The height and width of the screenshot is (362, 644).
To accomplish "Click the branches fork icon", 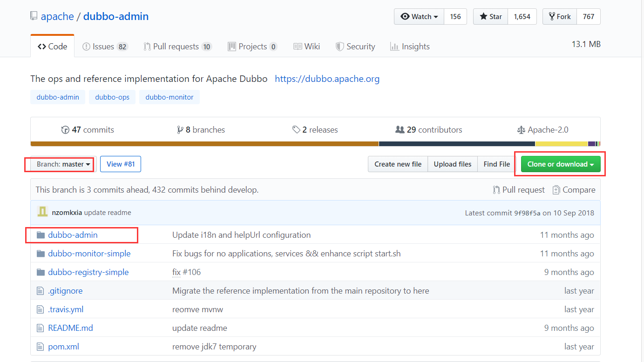I will click(180, 130).
